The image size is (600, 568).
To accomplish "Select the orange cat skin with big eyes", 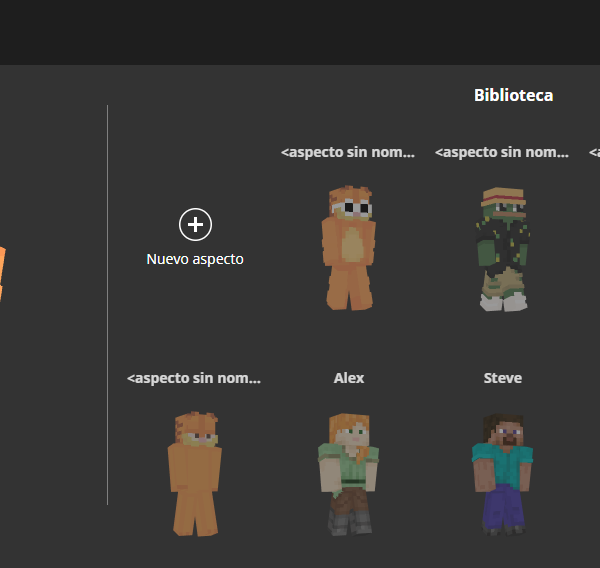I will coord(349,248).
